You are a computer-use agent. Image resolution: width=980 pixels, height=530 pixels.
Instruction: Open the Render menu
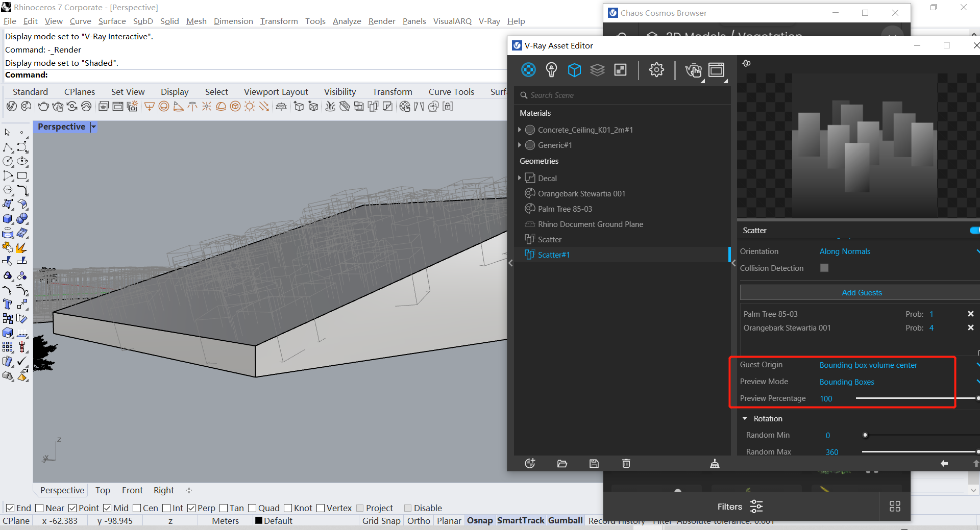point(382,21)
